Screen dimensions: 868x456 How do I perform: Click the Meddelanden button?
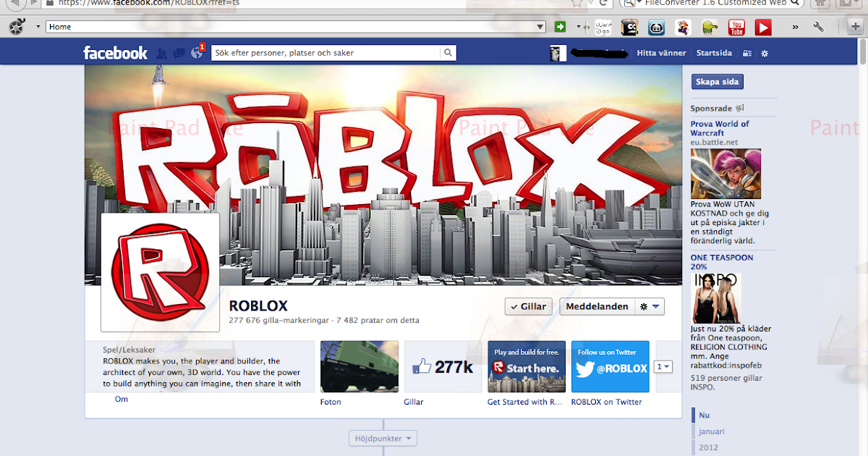tap(597, 306)
